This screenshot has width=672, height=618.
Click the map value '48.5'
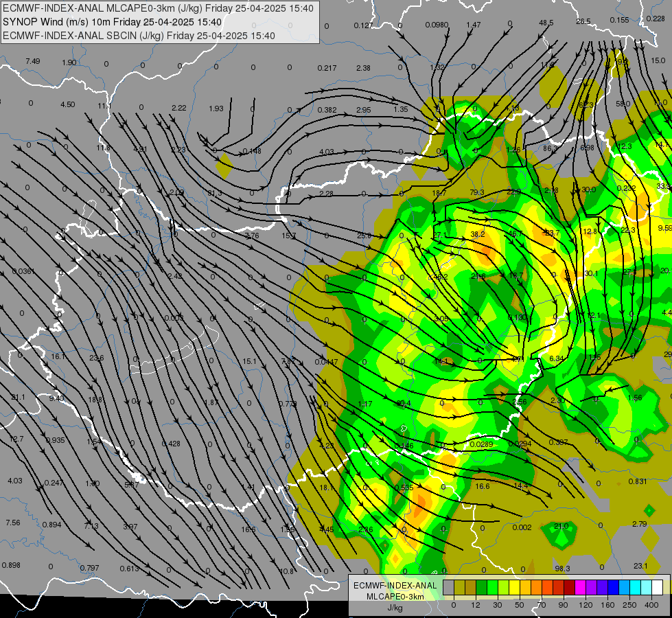[546, 23]
